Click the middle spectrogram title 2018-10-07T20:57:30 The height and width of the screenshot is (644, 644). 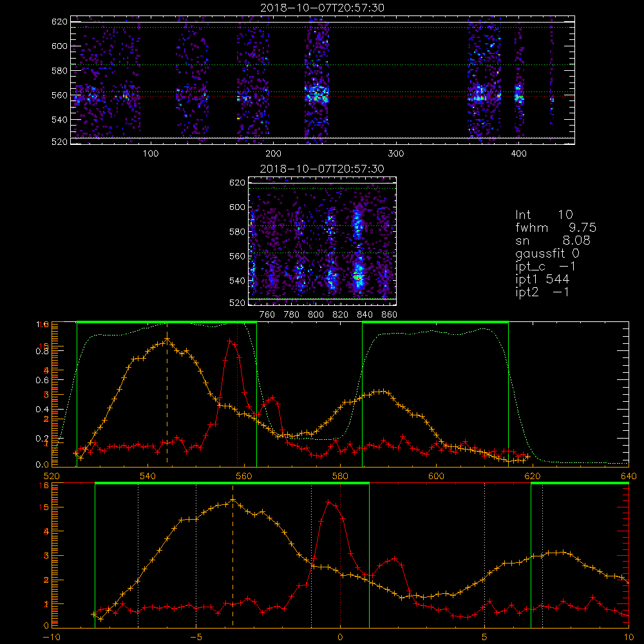tap(323, 169)
